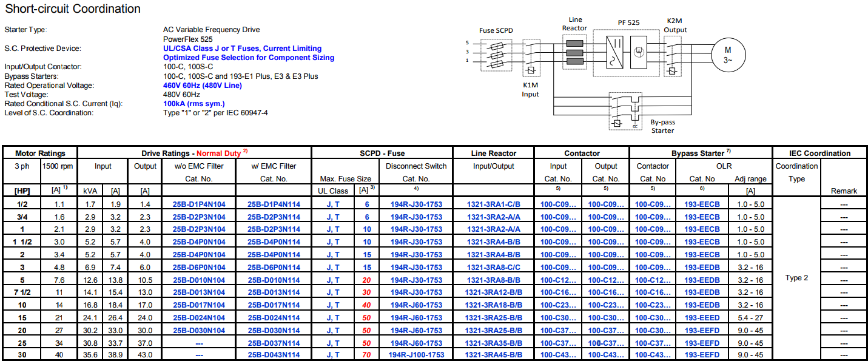Select catalog number 25B-D1P4N104
Viewport: 868px width, 361px height.
point(199,204)
